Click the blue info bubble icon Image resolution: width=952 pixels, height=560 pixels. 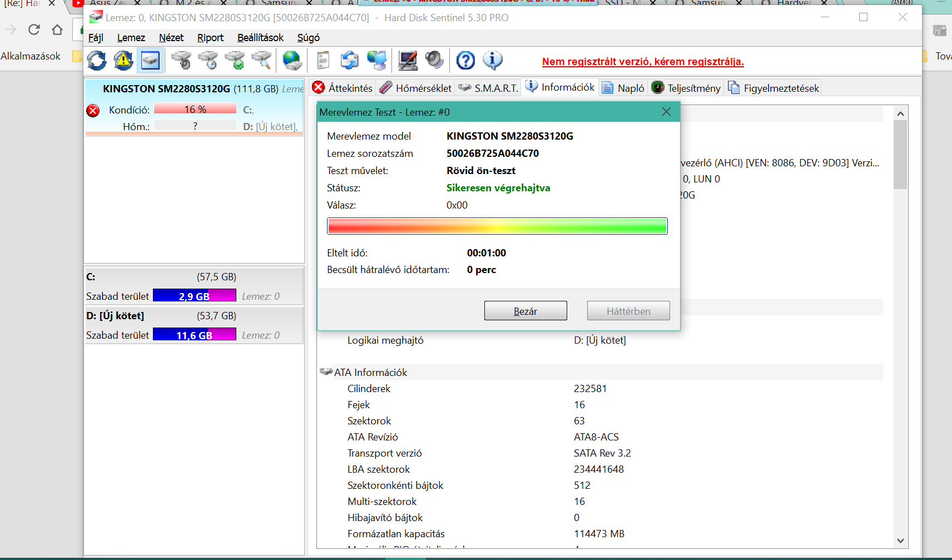pyautogui.click(x=492, y=60)
